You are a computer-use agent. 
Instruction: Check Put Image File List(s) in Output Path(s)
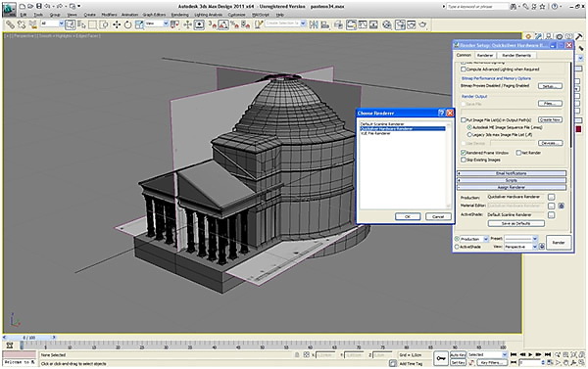coord(464,119)
